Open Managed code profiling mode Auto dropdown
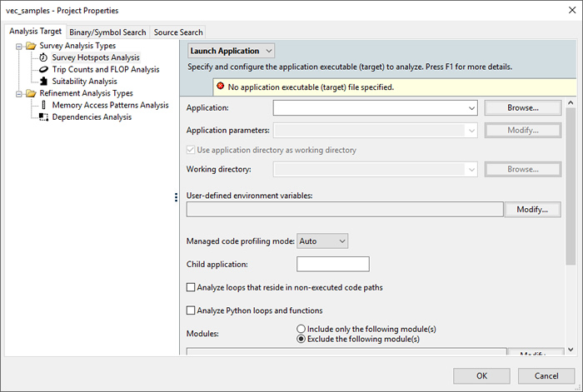The image size is (583, 392). (x=322, y=241)
